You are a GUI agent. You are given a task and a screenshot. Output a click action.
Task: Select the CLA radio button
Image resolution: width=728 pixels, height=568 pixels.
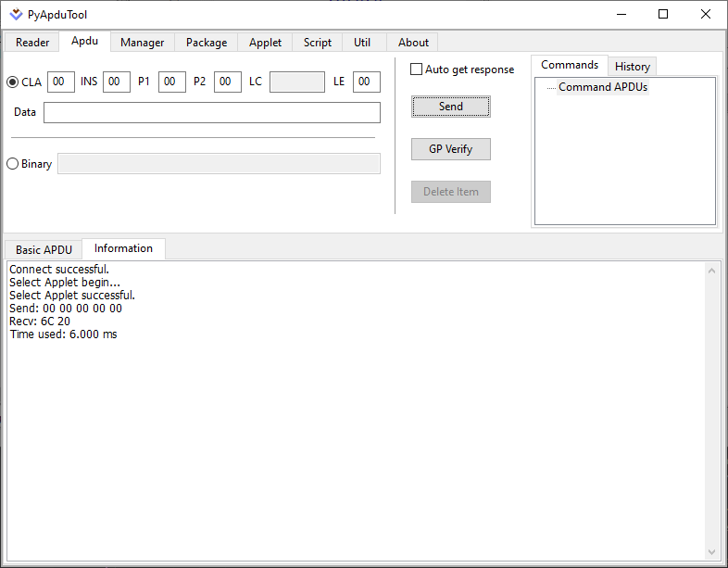(x=13, y=82)
